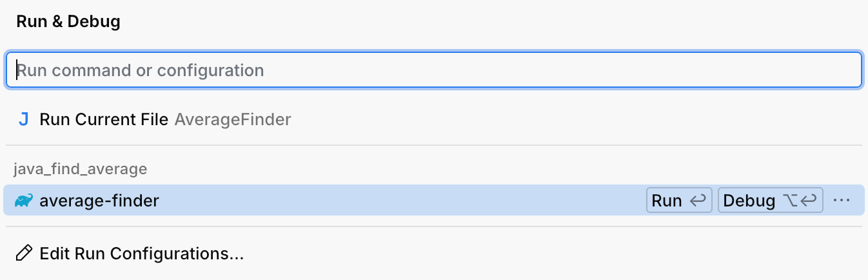Viewport: 868px width, 280px height.
Task: Click the return arrow icon in Run button
Action: pos(697,201)
